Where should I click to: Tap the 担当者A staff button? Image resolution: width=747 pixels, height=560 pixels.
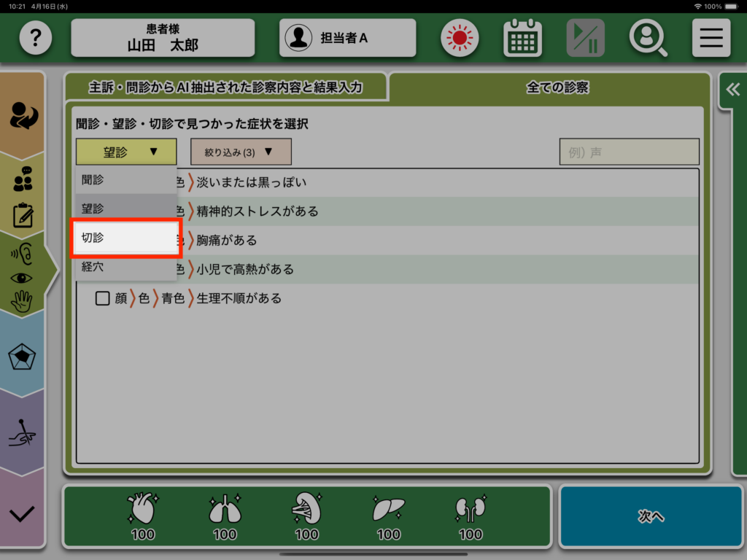point(347,38)
